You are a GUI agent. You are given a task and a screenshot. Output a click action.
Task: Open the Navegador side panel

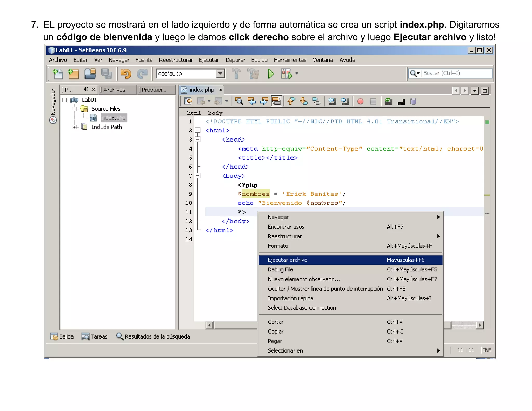click(53, 106)
